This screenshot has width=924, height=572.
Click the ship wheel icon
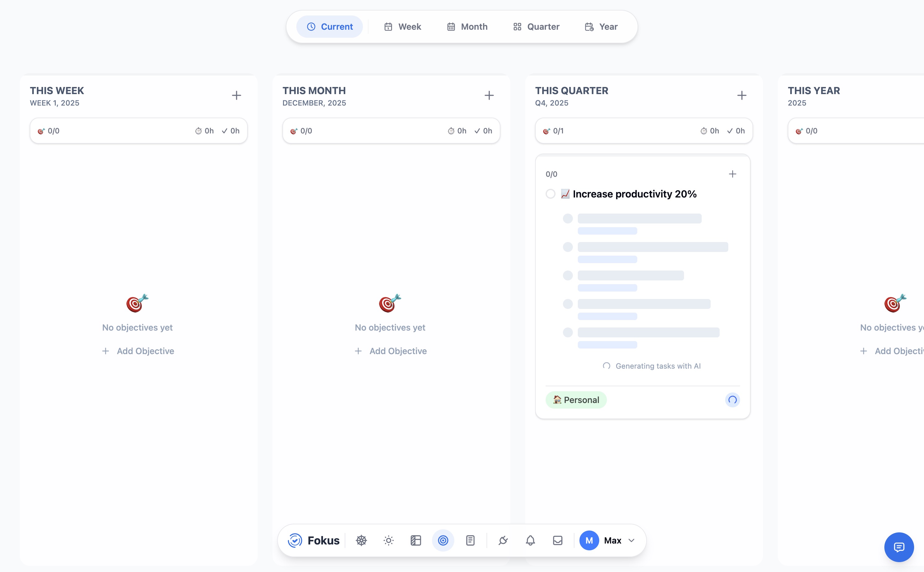[361, 540]
